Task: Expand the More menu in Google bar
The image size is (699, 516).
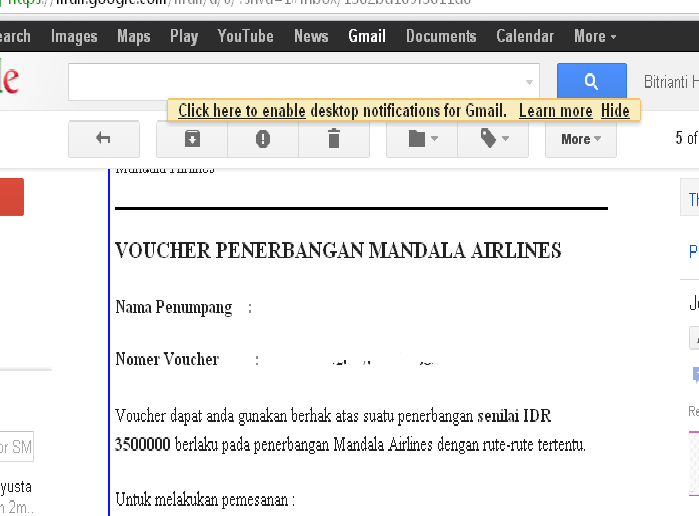Action: [x=595, y=36]
